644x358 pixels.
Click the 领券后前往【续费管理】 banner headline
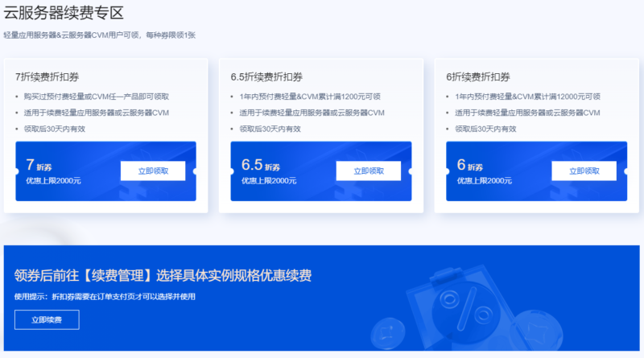click(x=163, y=276)
